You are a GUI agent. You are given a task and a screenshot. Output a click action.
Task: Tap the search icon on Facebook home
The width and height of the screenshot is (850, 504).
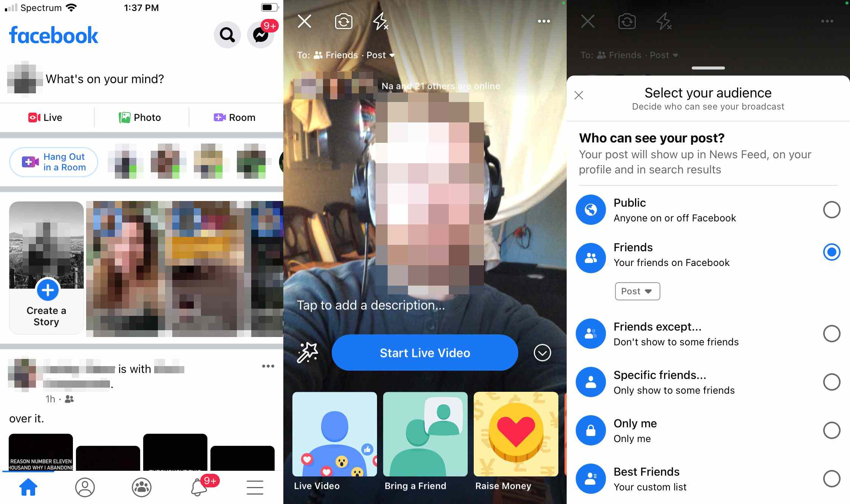(x=227, y=34)
